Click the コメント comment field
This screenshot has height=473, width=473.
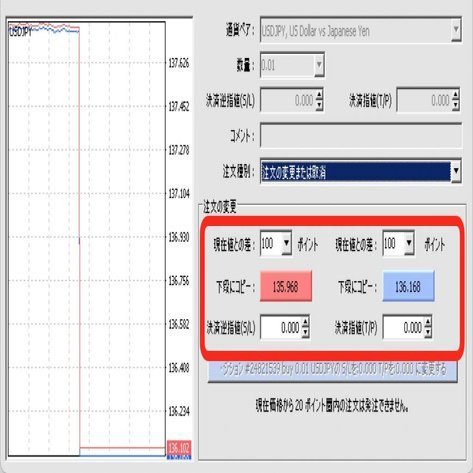point(361,136)
